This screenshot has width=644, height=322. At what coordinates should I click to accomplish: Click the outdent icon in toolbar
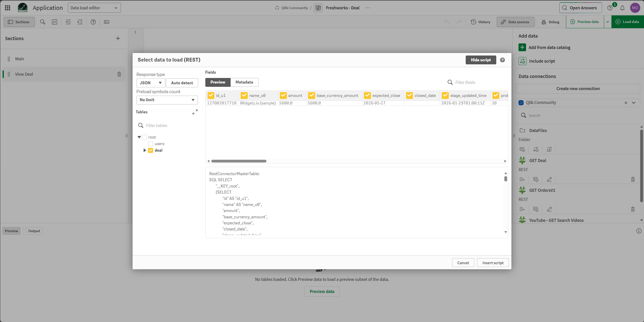[80, 22]
